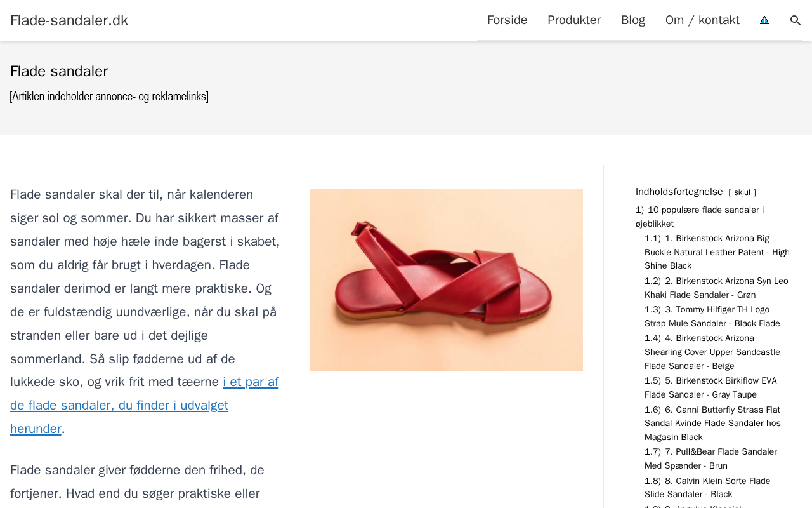812x508 pixels.
Task: Jump to '10 populære flade sandaler' section
Action: click(700, 217)
